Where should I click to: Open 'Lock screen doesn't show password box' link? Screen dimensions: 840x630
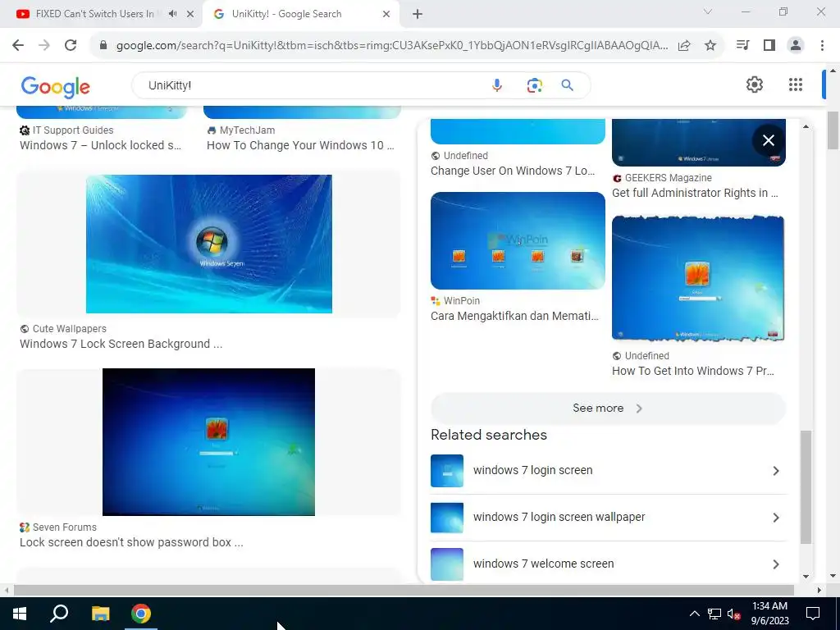coord(131,542)
